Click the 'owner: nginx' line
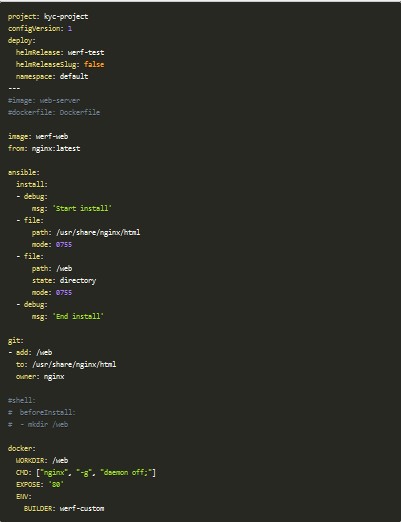The width and height of the screenshot is (401, 522). [40, 376]
